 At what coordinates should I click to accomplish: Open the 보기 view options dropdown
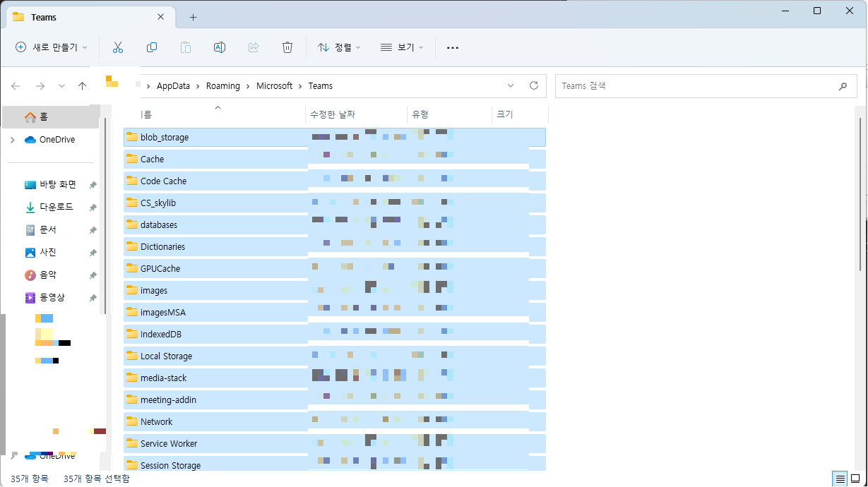pos(401,47)
